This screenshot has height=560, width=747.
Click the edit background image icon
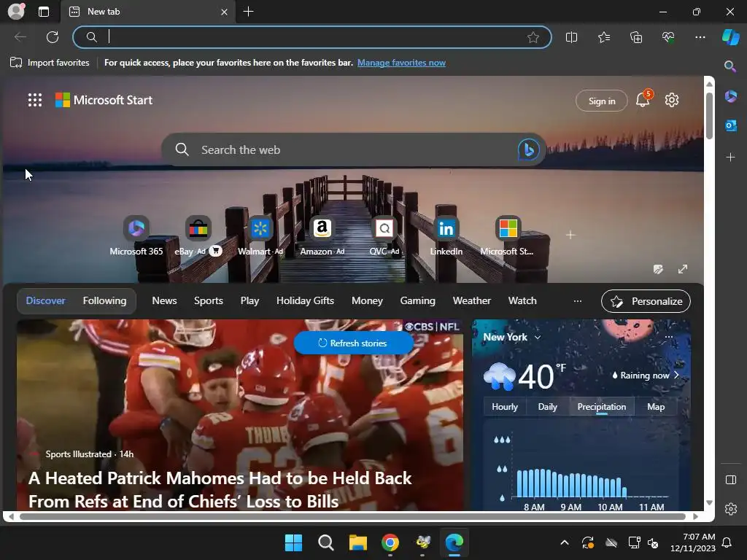pos(658,269)
